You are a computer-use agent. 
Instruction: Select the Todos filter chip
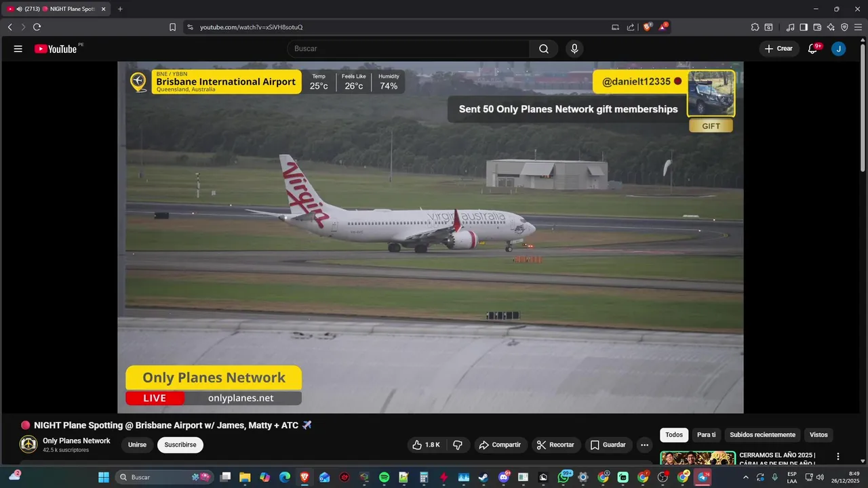click(x=674, y=435)
